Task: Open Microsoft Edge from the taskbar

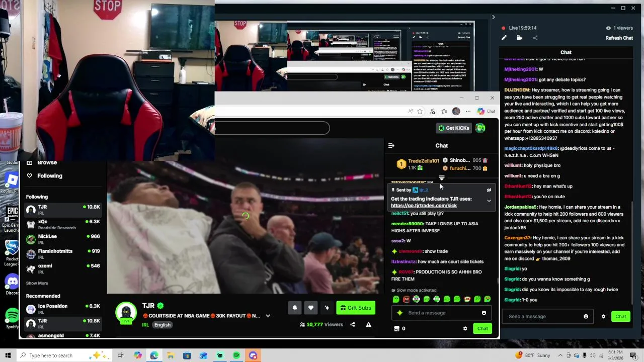Action: click(154, 355)
